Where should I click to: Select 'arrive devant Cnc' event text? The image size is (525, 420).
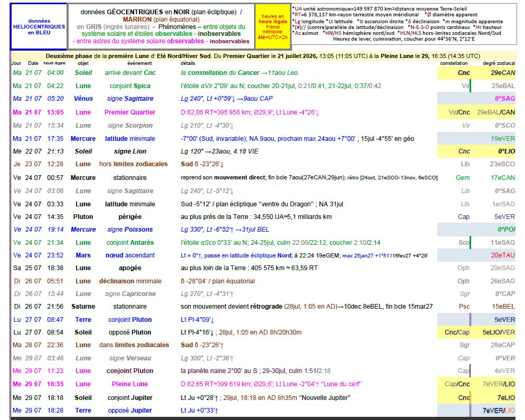pyautogui.click(x=130, y=73)
